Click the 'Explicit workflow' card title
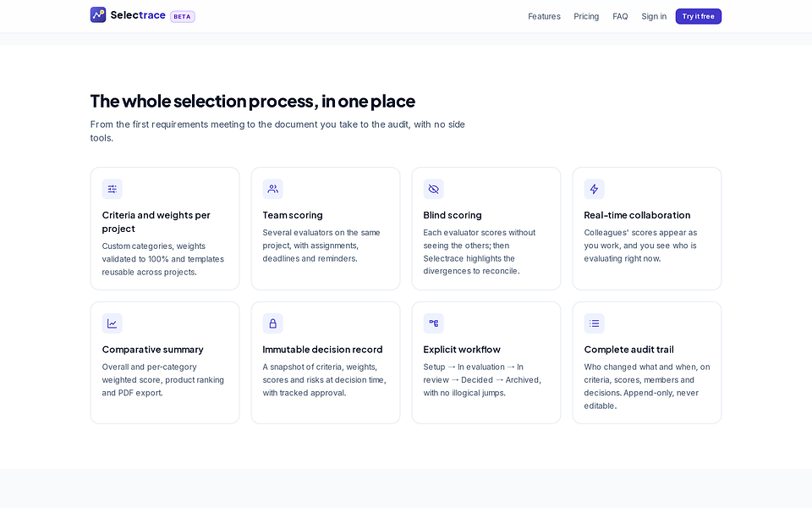This screenshot has height=508, width=812. [462, 350]
